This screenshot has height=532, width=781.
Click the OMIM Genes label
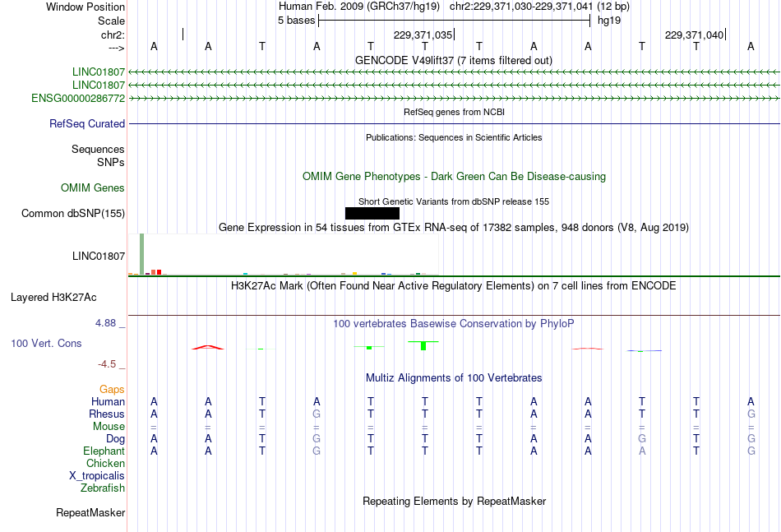tap(93, 187)
